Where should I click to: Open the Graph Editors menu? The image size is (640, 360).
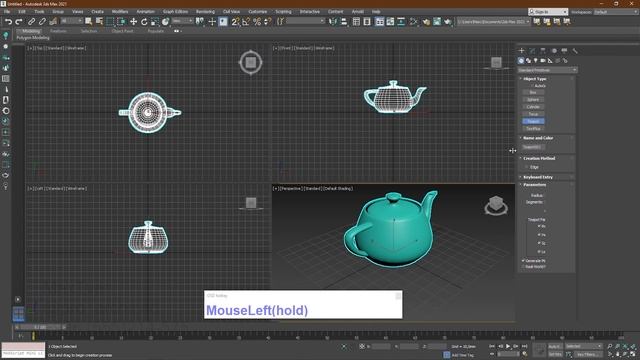[x=176, y=12]
